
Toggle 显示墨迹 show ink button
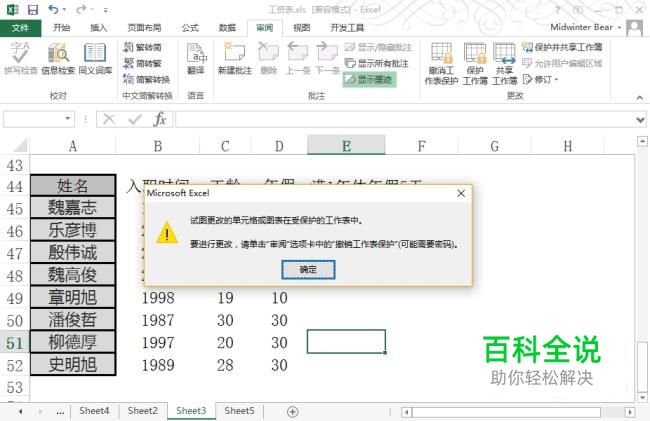point(369,79)
